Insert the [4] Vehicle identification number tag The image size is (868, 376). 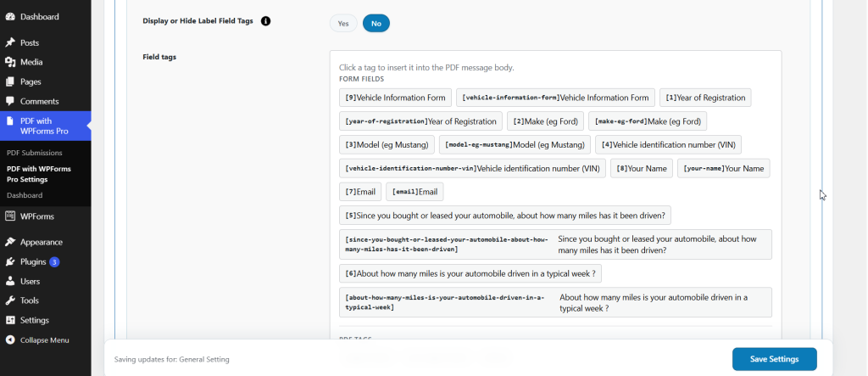pyautogui.click(x=668, y=145)
